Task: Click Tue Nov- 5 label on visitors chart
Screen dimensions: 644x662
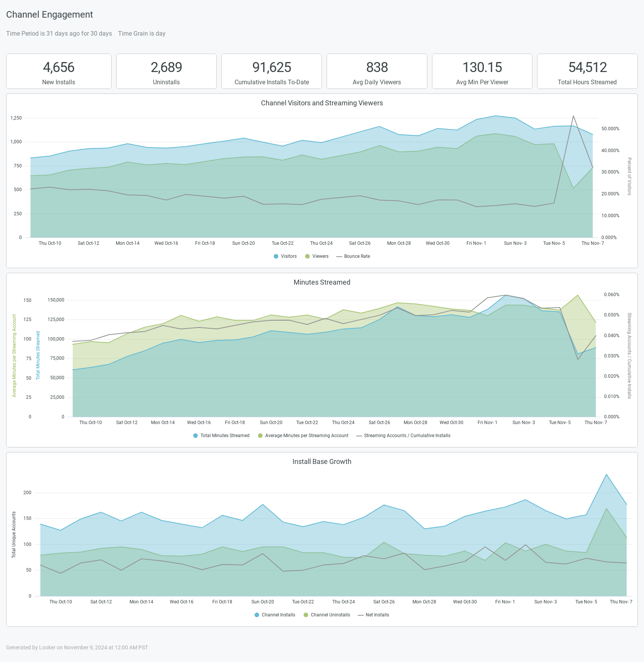Action: pyautogui.click(x=554, y=243)
